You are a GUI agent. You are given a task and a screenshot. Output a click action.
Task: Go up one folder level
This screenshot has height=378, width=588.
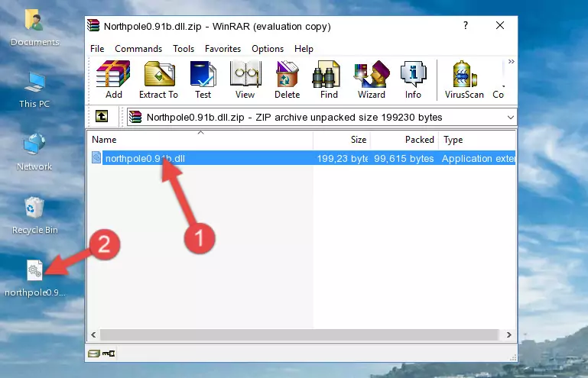102,117
